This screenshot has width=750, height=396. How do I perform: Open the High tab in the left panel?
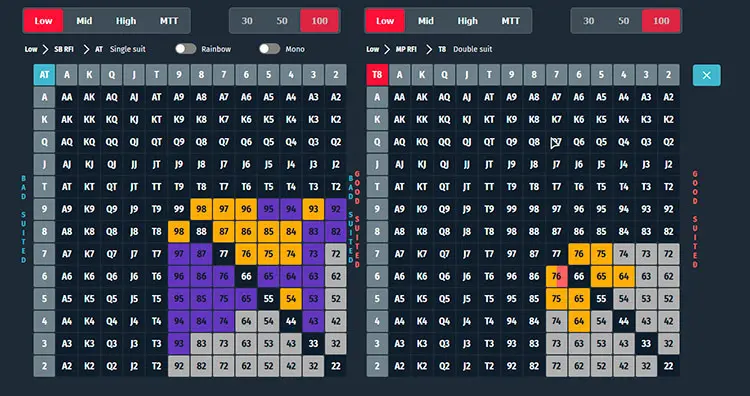126,21
